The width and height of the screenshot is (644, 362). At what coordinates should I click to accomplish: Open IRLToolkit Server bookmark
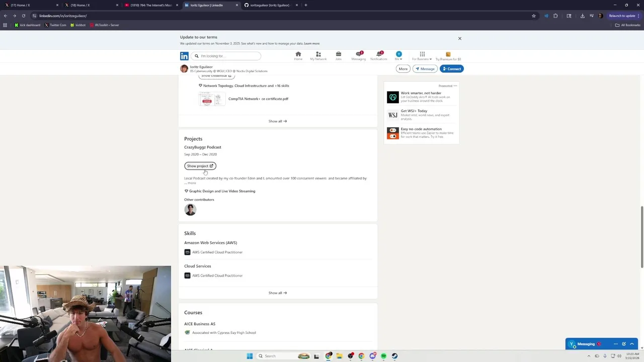(x=104, y=25)
